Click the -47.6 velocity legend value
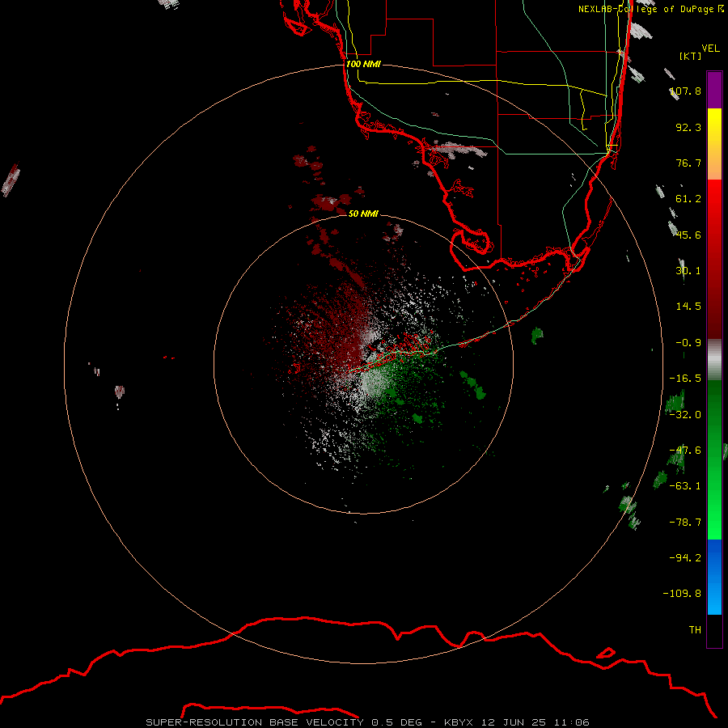 click(x=685, y=451)
